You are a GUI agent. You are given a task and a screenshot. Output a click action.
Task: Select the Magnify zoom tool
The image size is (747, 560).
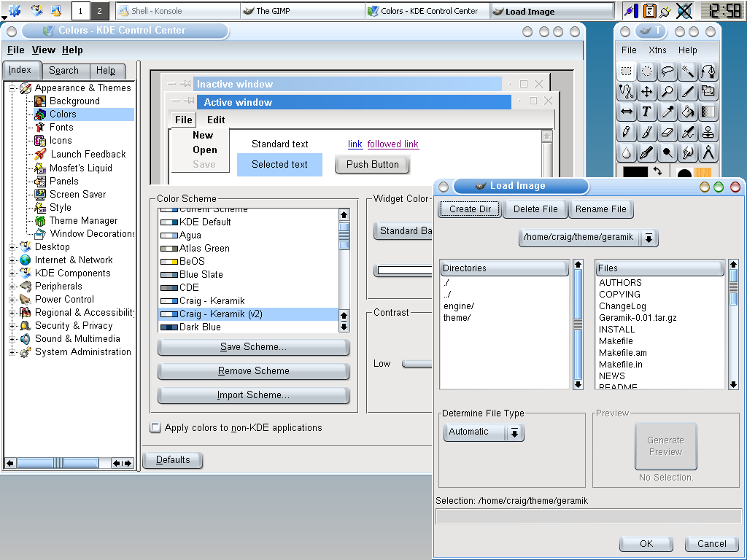(667, 91)
